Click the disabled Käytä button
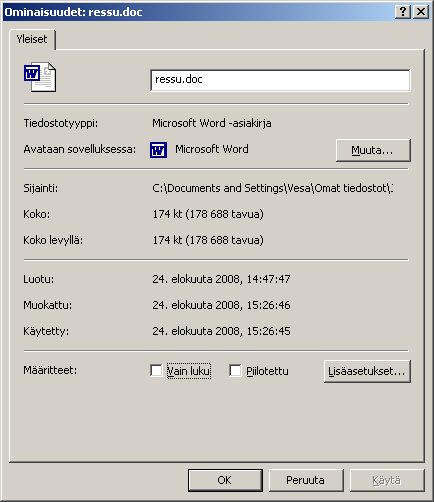 387,480
